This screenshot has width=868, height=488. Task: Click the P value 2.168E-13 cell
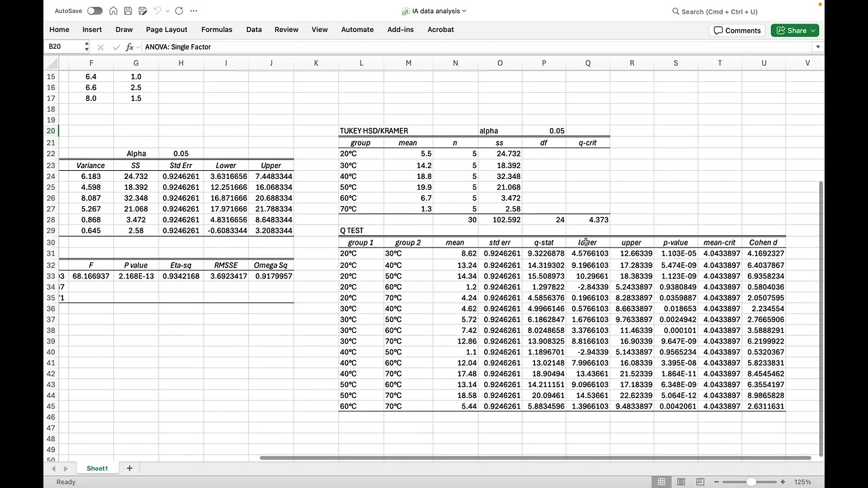(136, 276)
